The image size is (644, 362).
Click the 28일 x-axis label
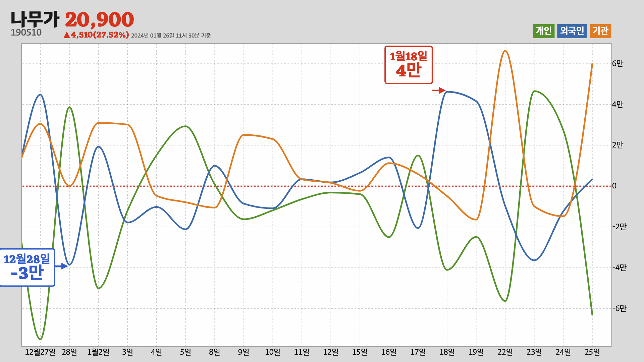(x=69, y=352)
